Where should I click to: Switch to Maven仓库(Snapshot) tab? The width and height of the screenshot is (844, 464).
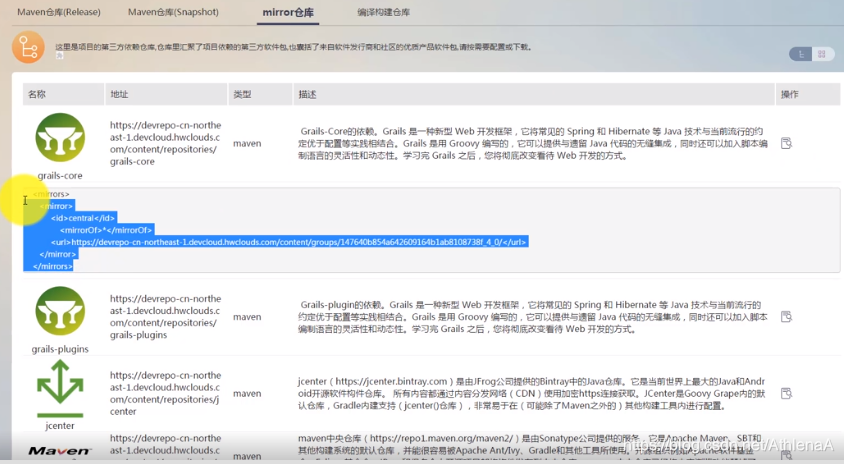(173, 12)
